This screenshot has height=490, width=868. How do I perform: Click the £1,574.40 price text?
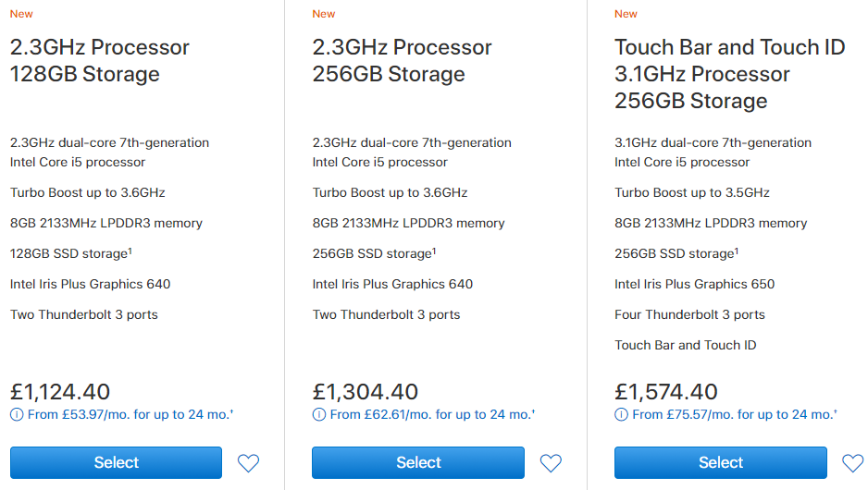[x=666, y=392]
